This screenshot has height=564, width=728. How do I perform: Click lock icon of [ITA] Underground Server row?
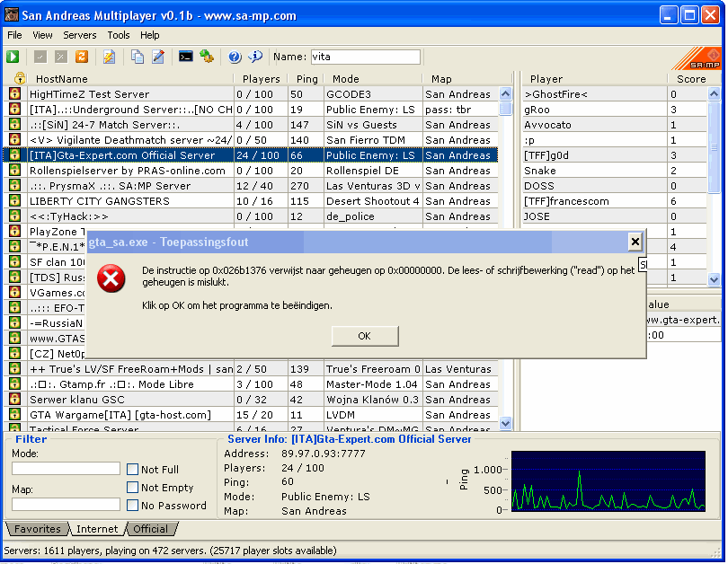pos(15,109)
